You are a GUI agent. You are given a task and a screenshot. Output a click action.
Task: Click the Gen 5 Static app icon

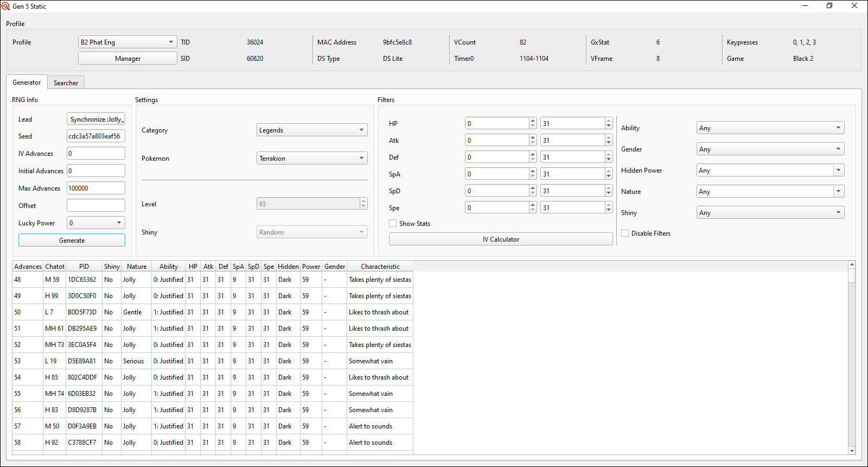(6, 6)
